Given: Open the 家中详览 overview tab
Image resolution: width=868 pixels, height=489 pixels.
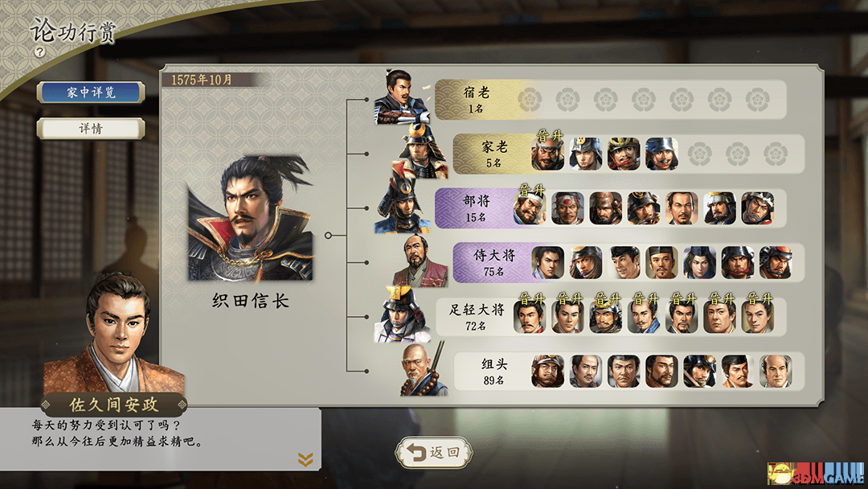Looking at the screenshot, I should tap(91, 92).
